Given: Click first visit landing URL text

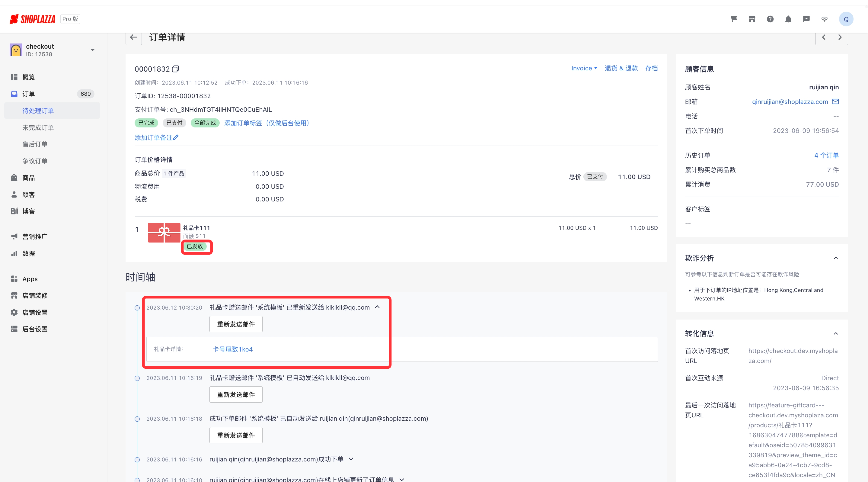Looking at the screenshot, I should click(793, 356).
